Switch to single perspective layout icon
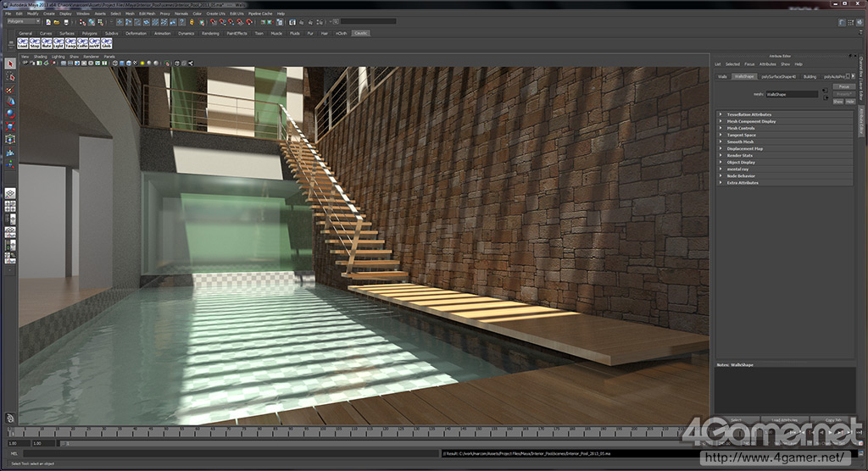Image resolution: width=868 pixels, height=471 pixels. coord(10,193)
